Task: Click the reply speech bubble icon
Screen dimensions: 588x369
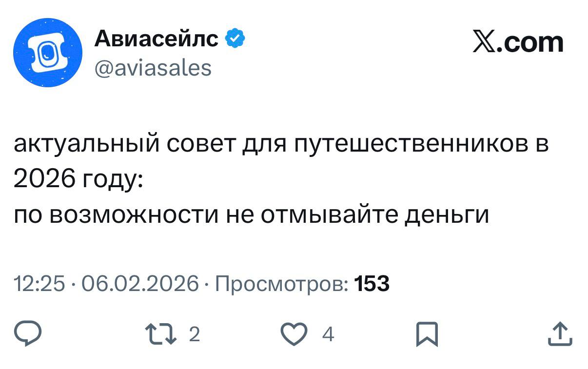Action: coord(29,334)
